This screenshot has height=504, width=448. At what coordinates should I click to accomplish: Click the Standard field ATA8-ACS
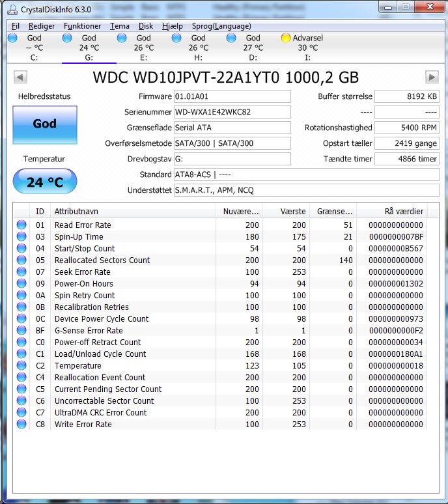307,175
